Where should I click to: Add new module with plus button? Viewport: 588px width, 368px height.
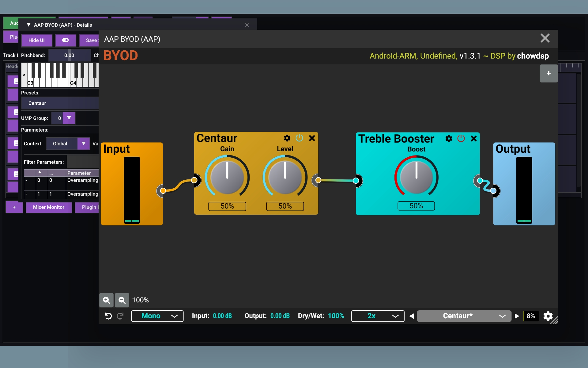548,73
